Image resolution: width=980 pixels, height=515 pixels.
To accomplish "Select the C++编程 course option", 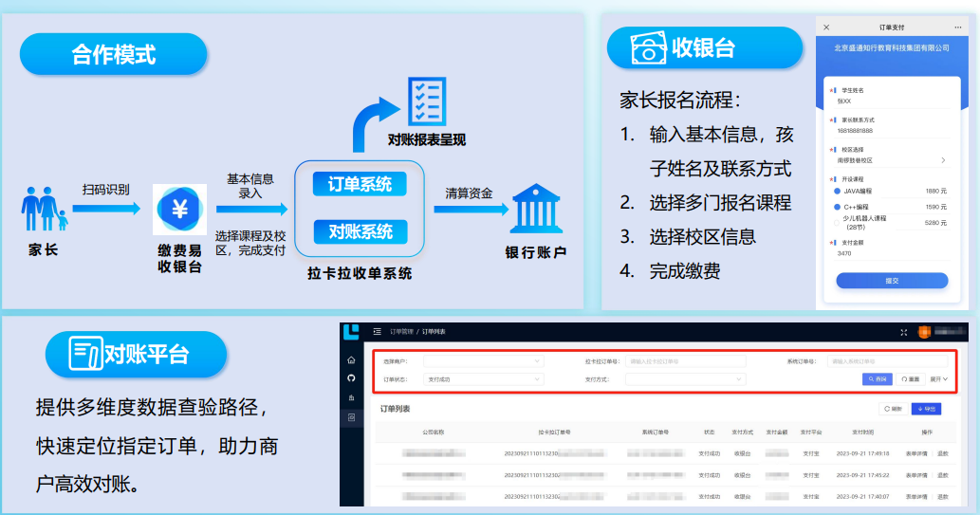I will coord(837,207).
